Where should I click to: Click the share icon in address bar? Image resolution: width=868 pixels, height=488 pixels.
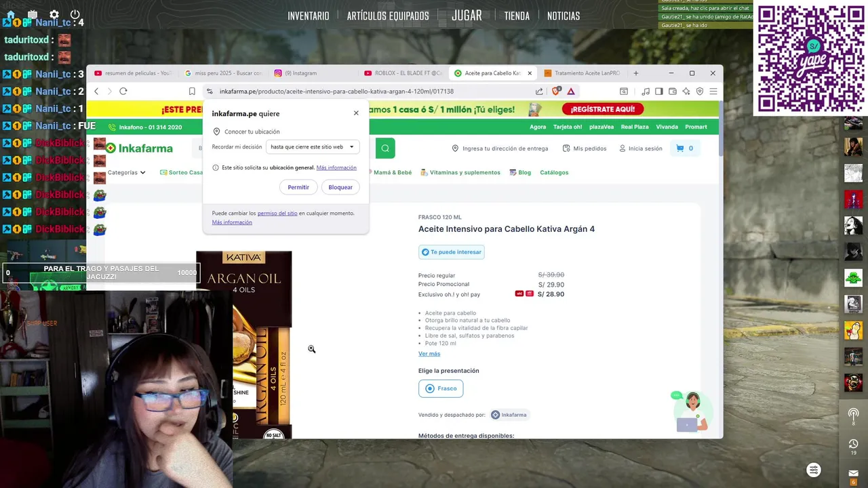[x=539, y=91]
